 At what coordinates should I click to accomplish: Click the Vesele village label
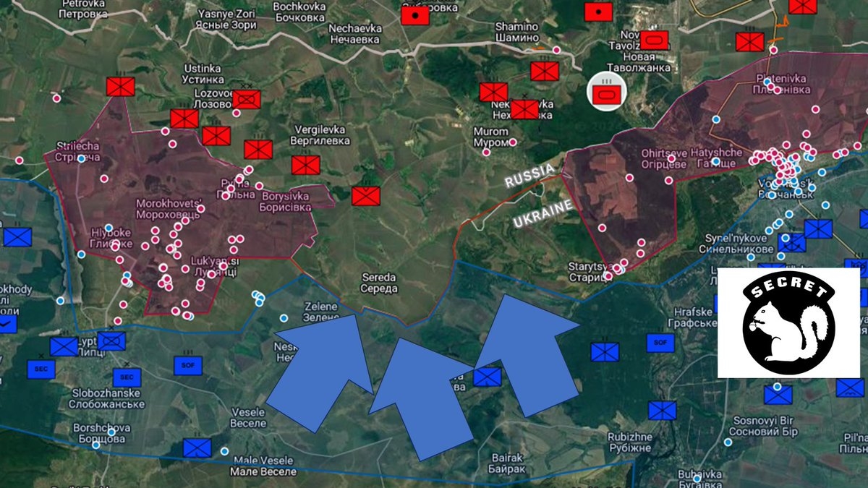click(248, 417)
